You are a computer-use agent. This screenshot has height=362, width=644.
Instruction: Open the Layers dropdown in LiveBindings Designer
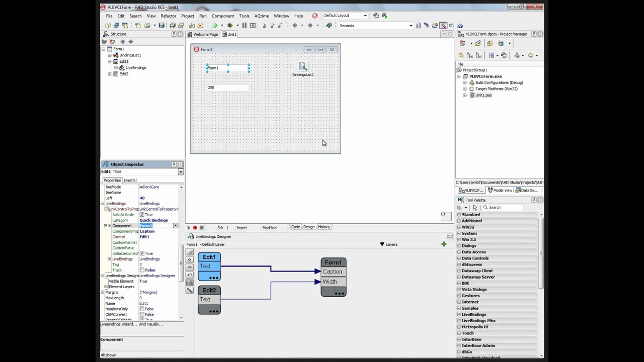382,244
